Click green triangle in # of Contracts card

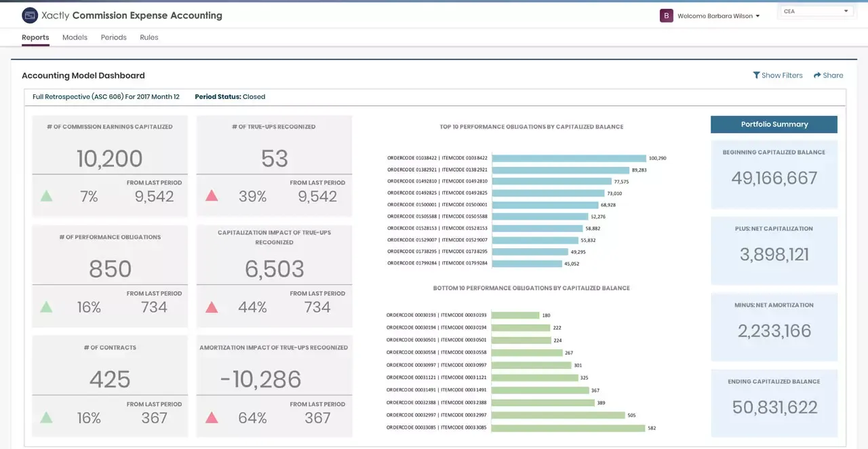46,418
